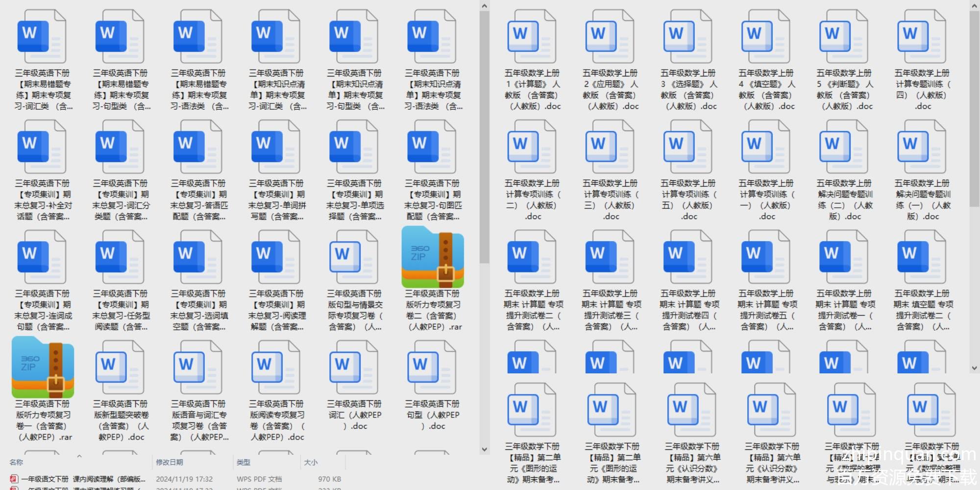Click 五年级数学上册 5《判断题》 document icon

tap(843, 37)
